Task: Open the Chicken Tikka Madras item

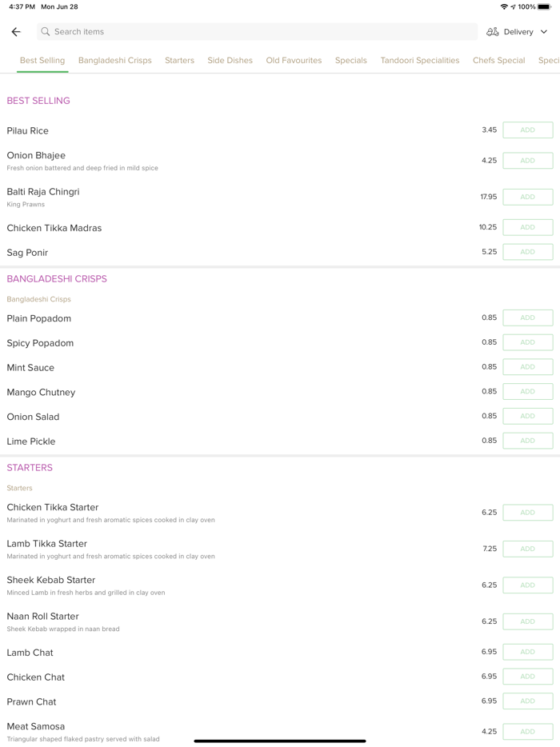Action: 54,228
